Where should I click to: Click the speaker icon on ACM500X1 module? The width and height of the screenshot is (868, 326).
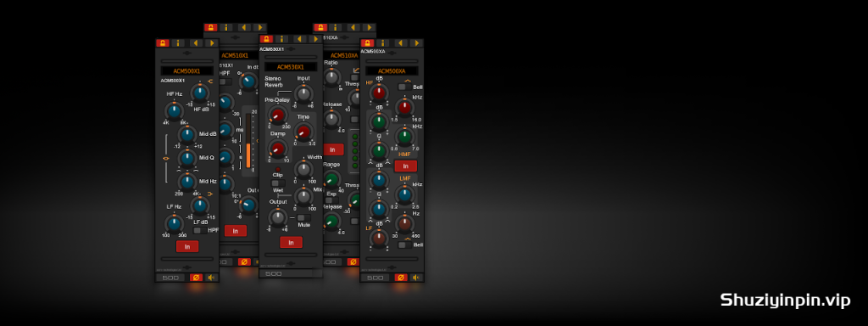click(x=211, y=278)
